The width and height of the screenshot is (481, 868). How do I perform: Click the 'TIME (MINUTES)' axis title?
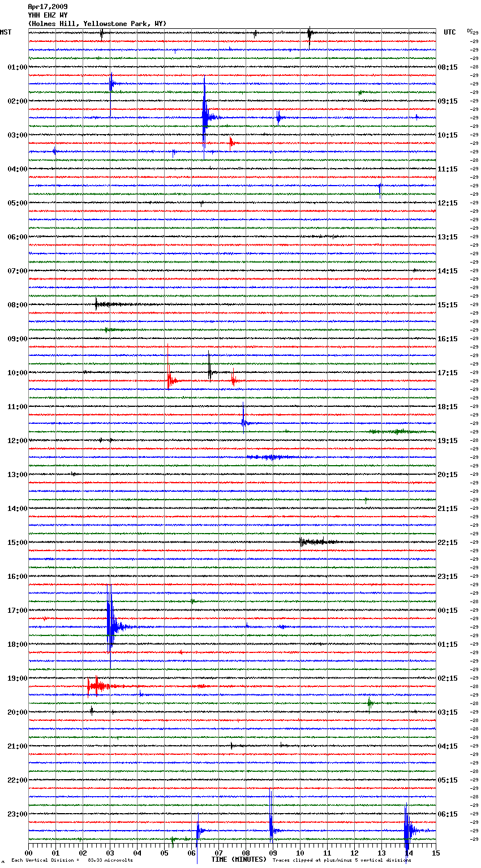[239, 860]
